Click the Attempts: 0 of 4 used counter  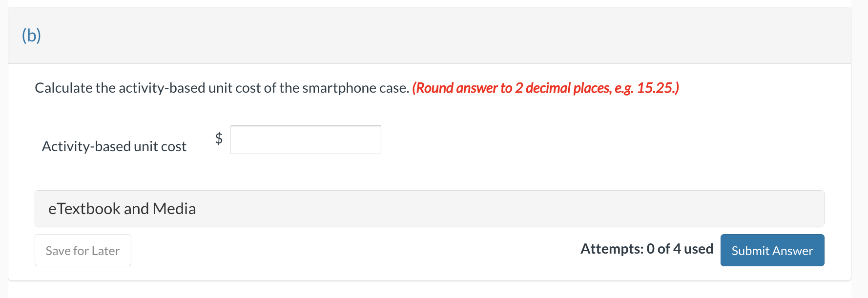coord(647,249)
